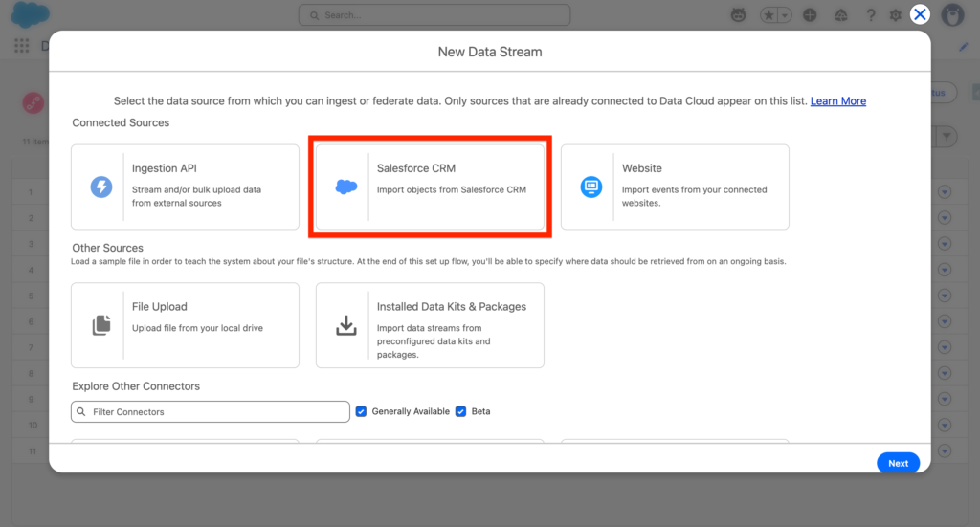Click the Global Actions plus icon

click(x=810, y=15)
